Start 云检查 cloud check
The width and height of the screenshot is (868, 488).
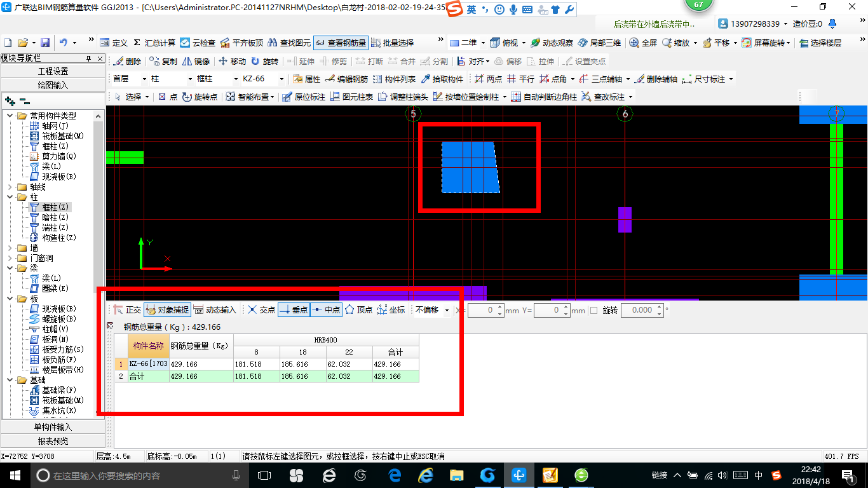coord(198,43)
